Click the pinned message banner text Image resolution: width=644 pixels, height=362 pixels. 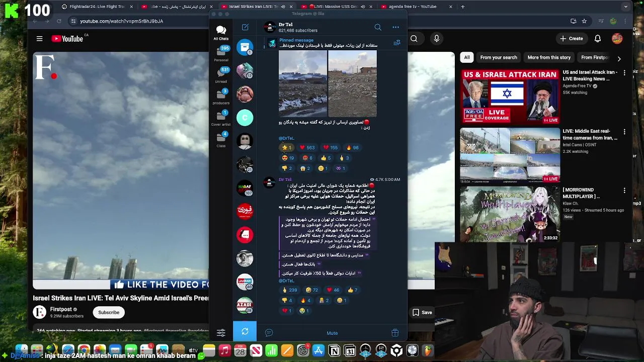[328, 43]
